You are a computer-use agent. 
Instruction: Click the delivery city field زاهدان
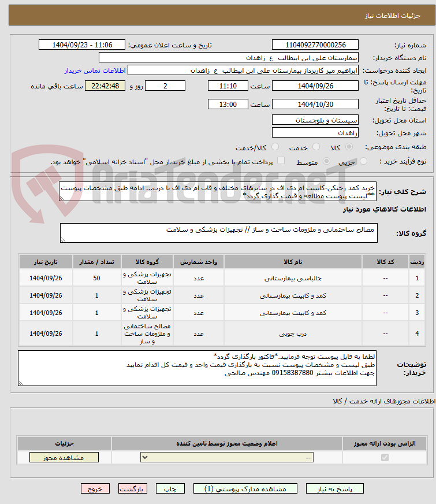315,133
